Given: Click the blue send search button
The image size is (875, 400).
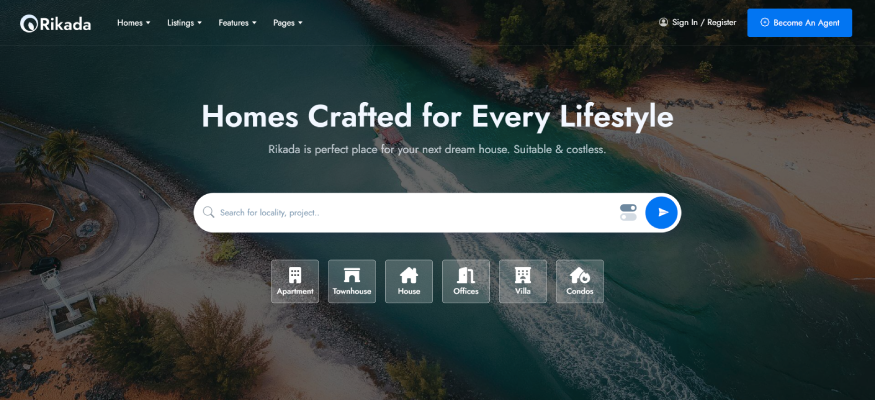Looking at the screenshot, I should tap(661, 213).
